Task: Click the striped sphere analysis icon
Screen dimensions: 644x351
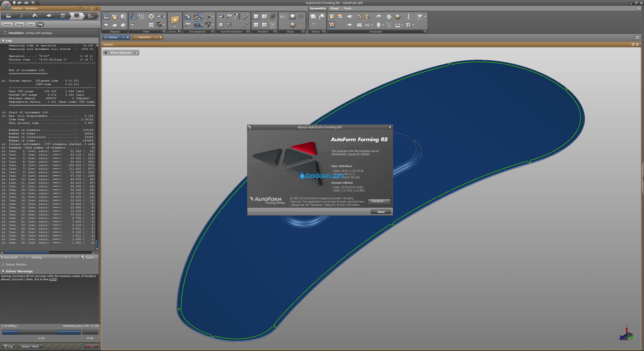Action: pos(398,17)
